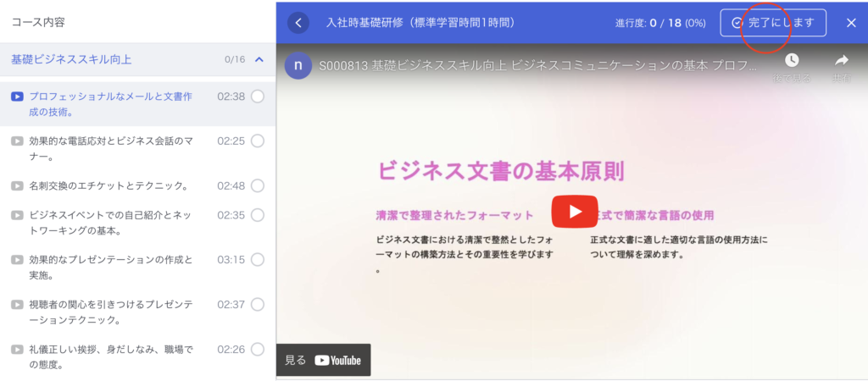The image size is (868, 381).
Task: Click the 進行度 0 / 18 progress indicator
Action: [661, 23]
